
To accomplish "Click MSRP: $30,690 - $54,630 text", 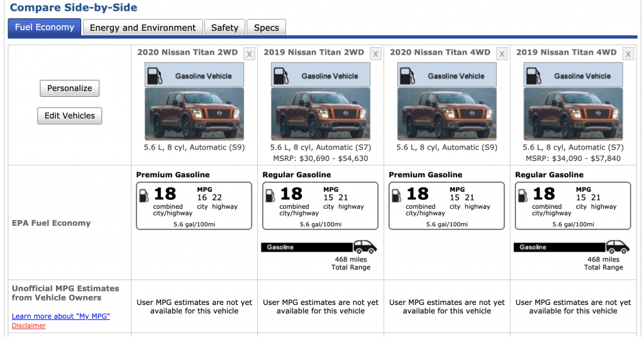I will point(320,158).
